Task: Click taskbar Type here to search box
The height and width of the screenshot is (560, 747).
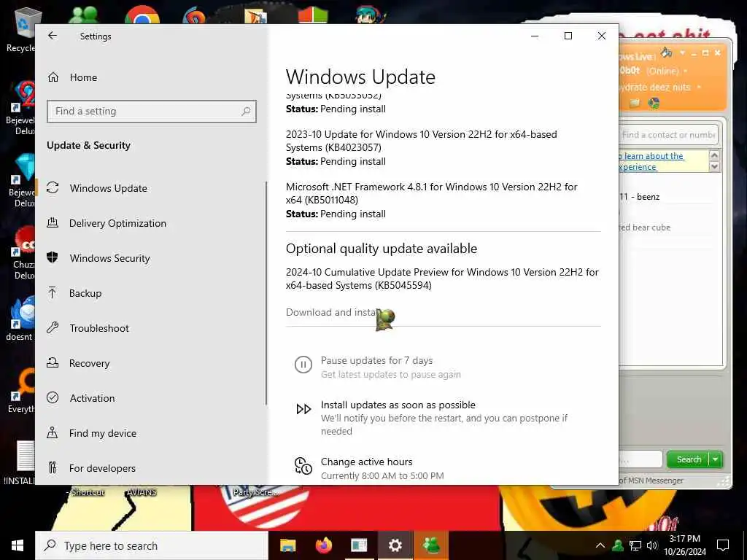Action: point(152,545)
